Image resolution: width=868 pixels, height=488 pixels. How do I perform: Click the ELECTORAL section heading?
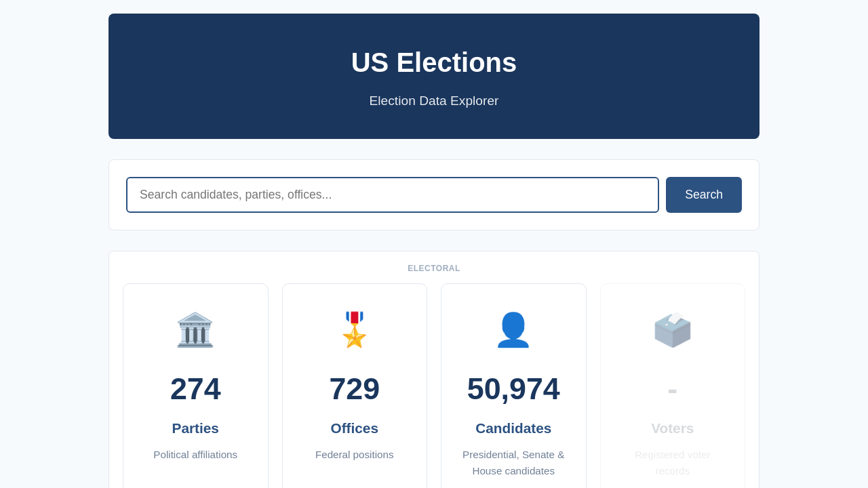click(434, 268)
